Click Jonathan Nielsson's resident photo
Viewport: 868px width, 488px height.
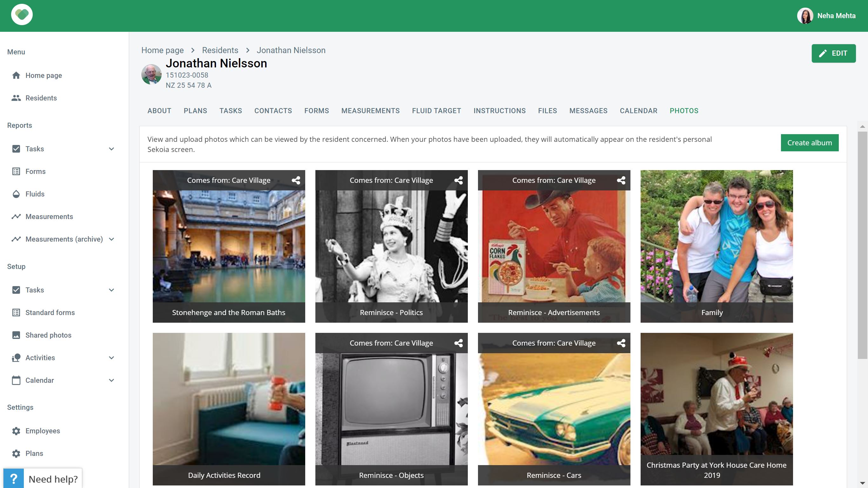tap(151, 74)
